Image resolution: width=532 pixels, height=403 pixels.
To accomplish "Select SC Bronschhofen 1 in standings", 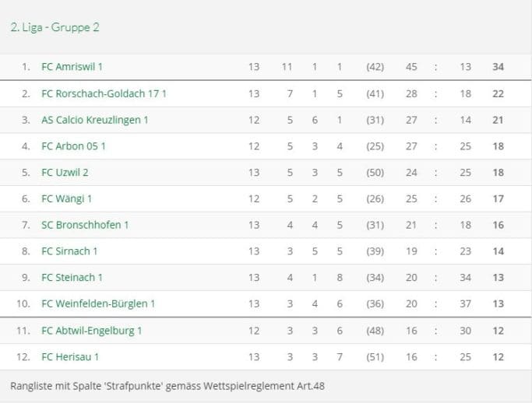I will pyautogui.click(x=85, y=226).
